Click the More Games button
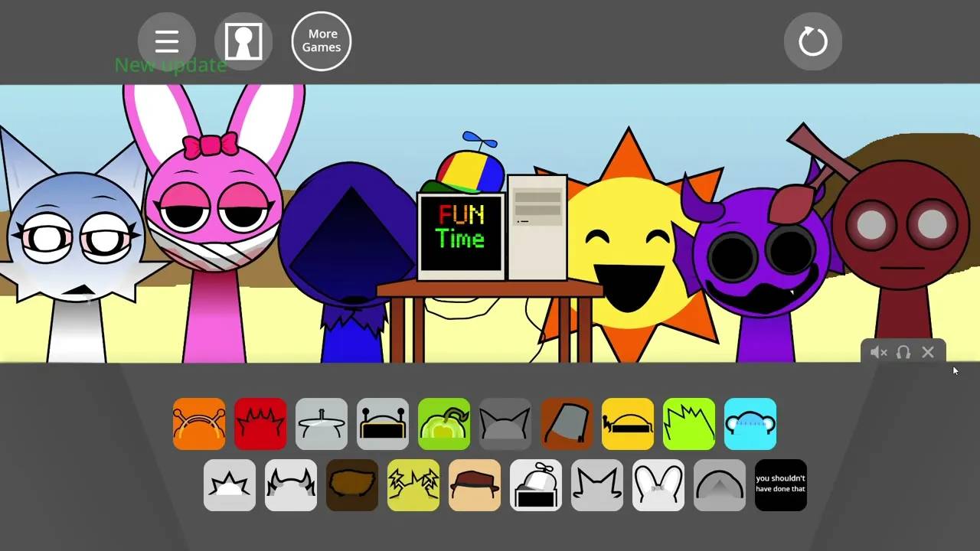980x551 pixels. (322, 41)
